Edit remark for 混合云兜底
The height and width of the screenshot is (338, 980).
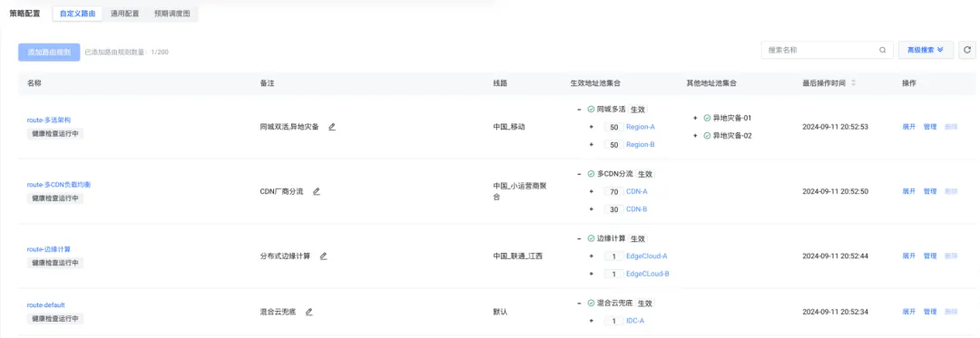click(309, 311)
